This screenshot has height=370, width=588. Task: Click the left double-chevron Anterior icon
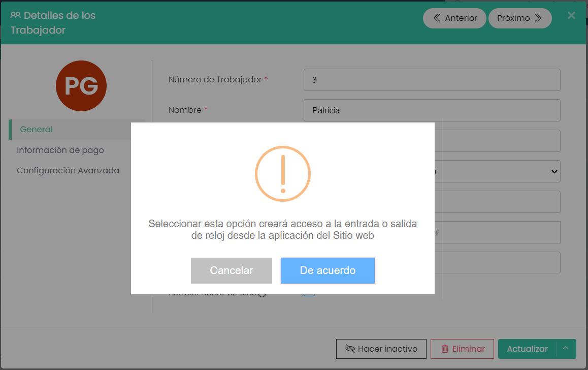437,18
